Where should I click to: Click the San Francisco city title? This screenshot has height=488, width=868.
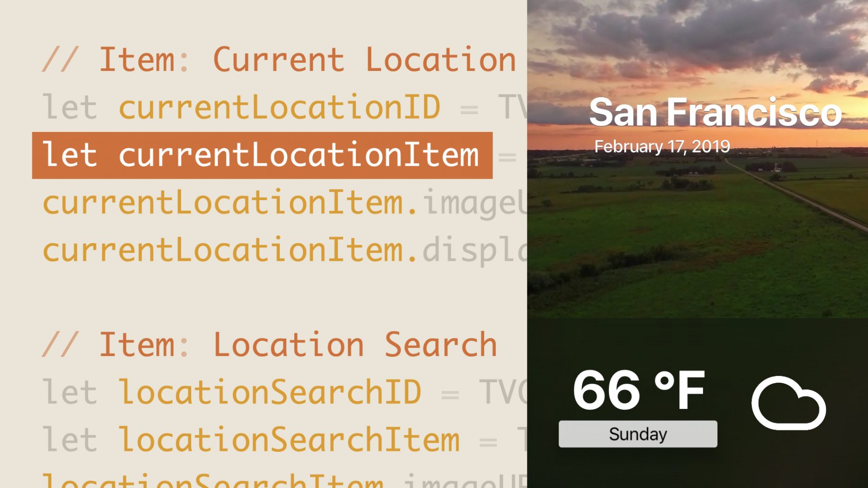[715, 112]
